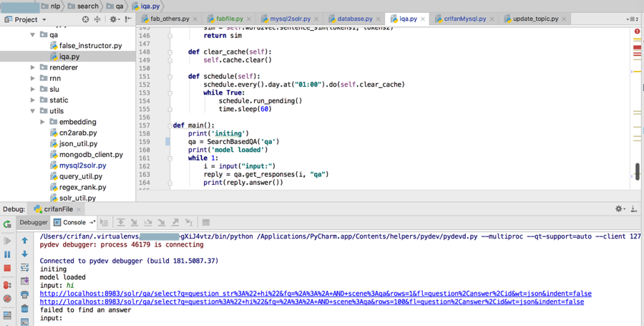Open Project panel gear settings
The width and height of the screenshot is (644, 326).
click(114, 19)
